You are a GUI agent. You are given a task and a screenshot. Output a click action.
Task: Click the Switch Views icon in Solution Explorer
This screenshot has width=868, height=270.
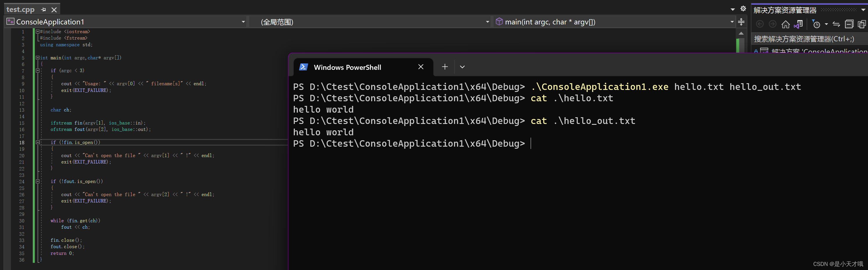point(862,24)
